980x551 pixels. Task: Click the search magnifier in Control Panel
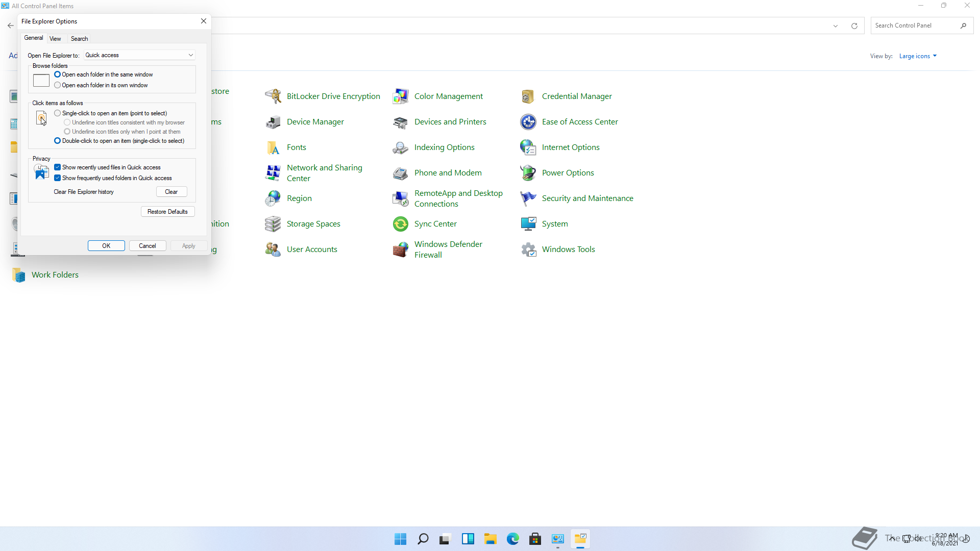963,26
